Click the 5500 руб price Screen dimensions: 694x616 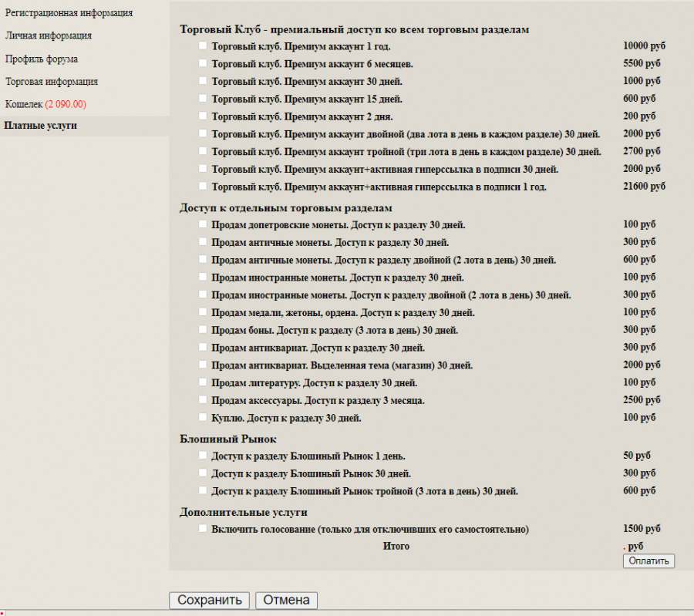point(642,63)
